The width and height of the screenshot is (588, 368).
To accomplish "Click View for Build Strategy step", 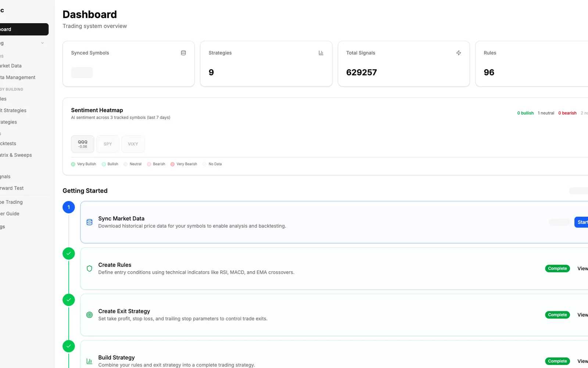I will pos(582,361).
